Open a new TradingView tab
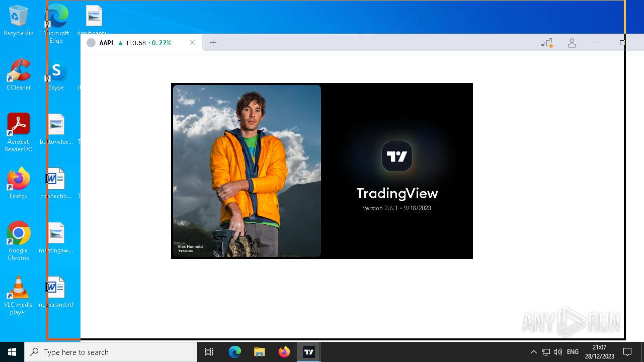 pos(213,43)
